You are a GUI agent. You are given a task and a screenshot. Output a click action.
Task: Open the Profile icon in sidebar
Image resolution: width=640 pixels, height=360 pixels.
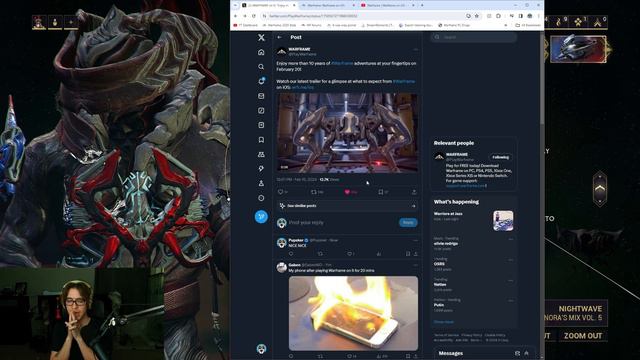click(x=261, y=183)
